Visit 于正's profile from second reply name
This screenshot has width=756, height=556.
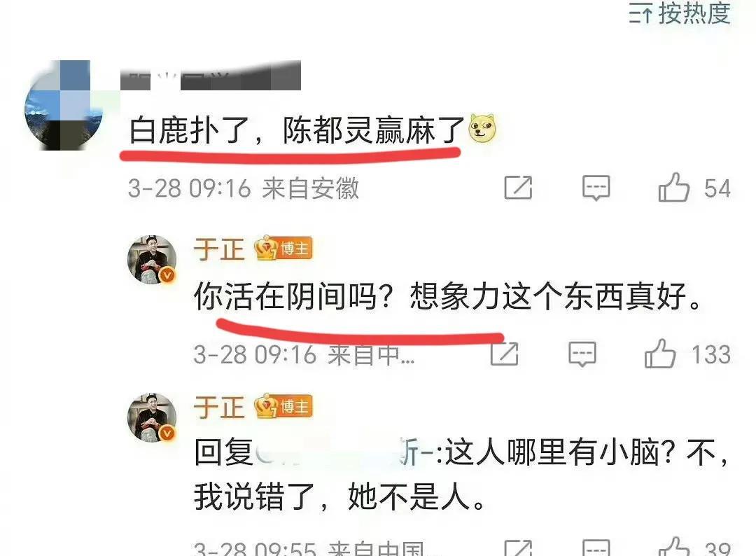(x=219, y=408)
